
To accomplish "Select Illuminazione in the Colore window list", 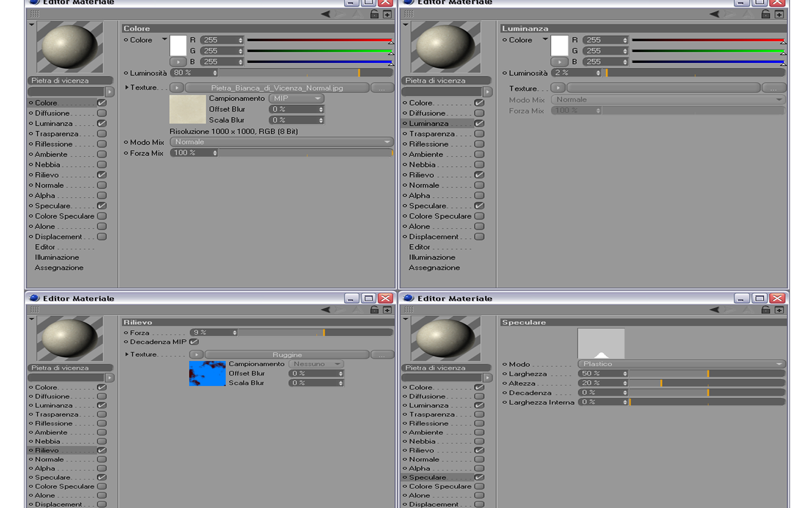I will coord(57,257).
